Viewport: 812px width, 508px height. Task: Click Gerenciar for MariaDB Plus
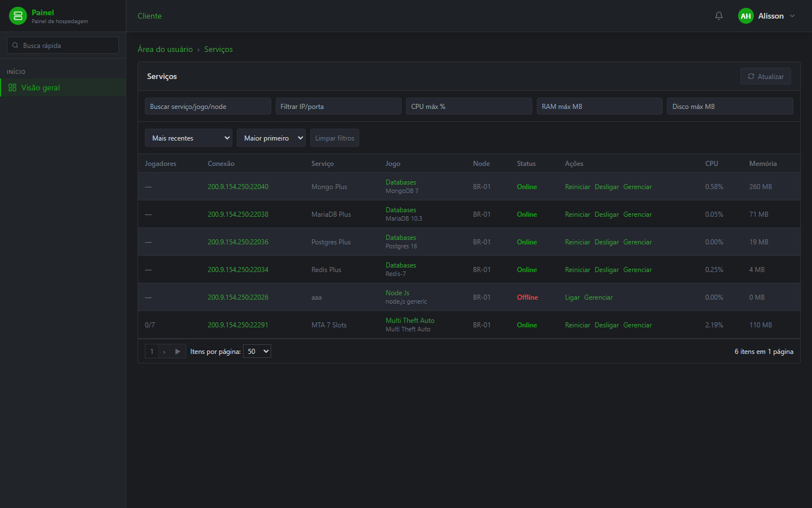pos(637,214)
